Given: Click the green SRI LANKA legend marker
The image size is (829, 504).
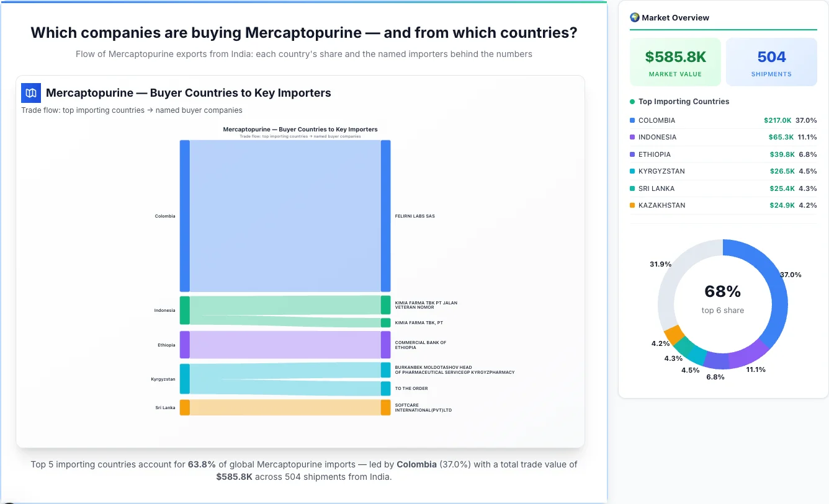Looking at the screenshot, I should click(632, 188).
